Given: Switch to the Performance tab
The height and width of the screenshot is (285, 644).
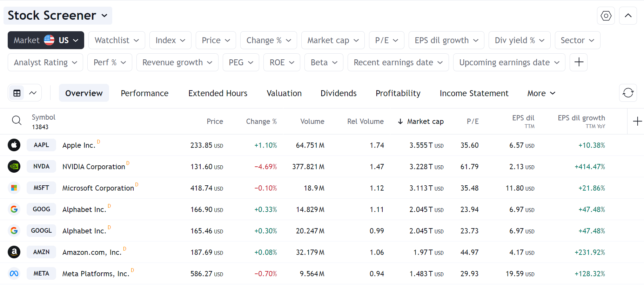Looking at the screenshot, I should [145, 93].
